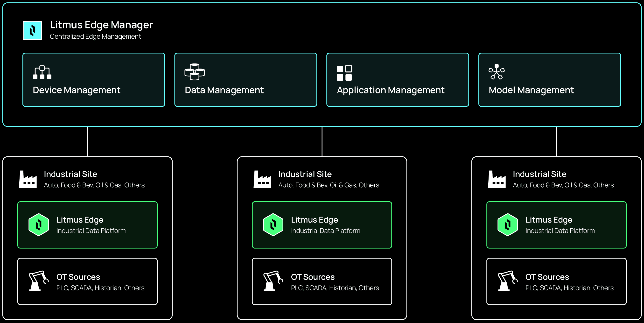Open the Device Management panel
Image resolution: width=644 pixels, height=323 pixels.
tap(94, 80)
